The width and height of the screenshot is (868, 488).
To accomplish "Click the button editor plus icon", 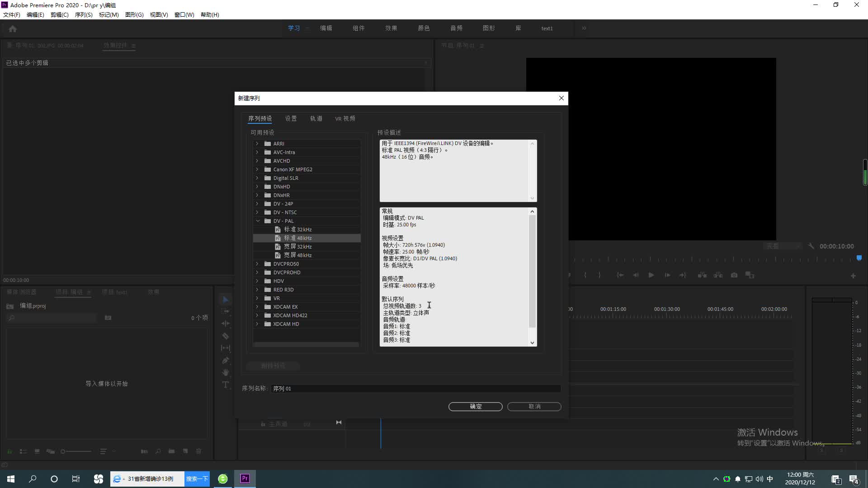I will click(853, 276).
